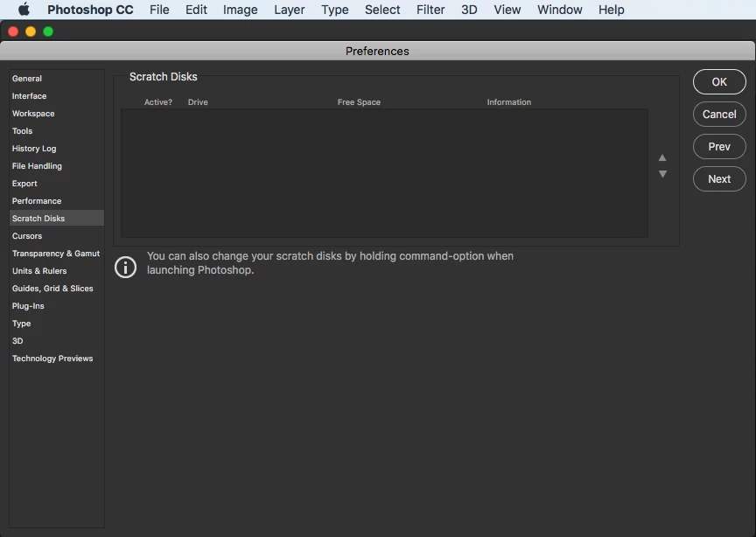Open the 3D menu in menu bar
This screenshot has height=537, width=756.
[469, 10]
